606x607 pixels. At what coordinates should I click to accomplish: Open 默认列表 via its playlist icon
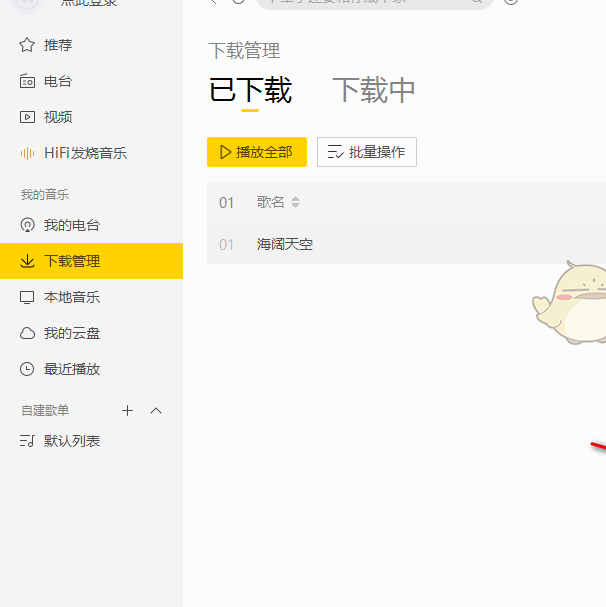[27, 441]
